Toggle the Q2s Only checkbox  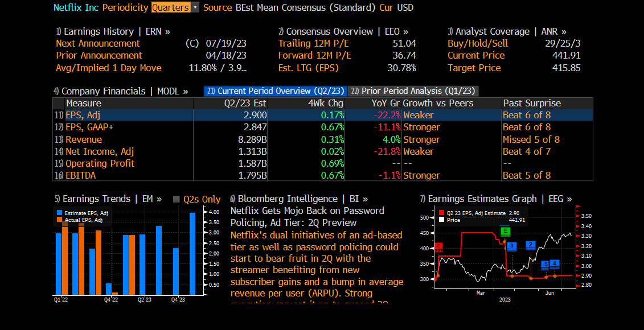[x=177, y=200]
